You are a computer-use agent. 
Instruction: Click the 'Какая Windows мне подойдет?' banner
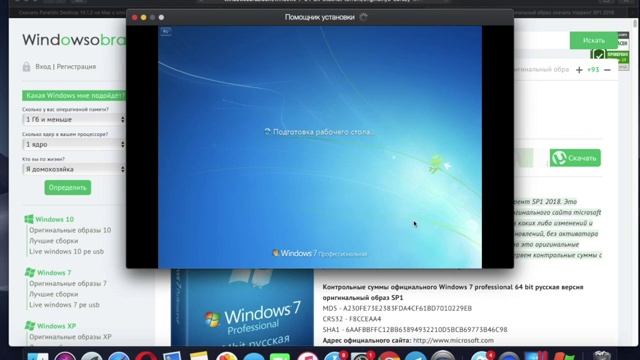point(74,96)
